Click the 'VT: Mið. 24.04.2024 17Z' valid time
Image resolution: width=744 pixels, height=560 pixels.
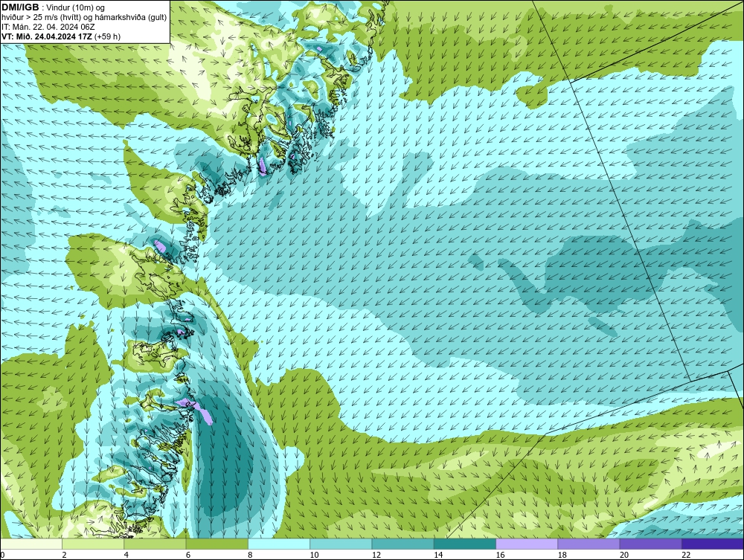click(47, 36)
